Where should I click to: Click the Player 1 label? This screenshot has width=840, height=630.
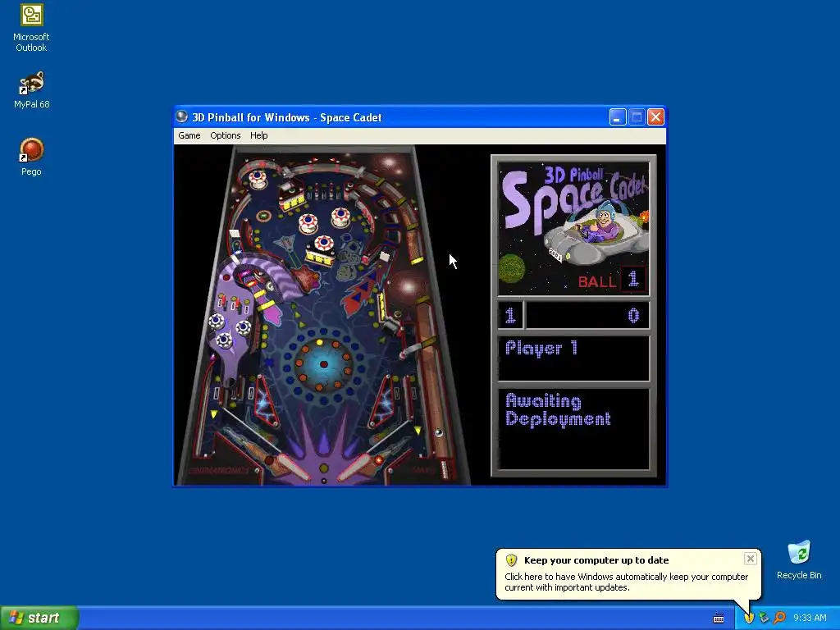point(541,348)
